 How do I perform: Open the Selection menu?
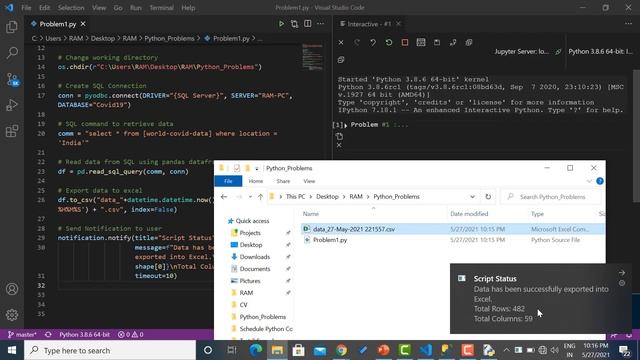[71, 8]
